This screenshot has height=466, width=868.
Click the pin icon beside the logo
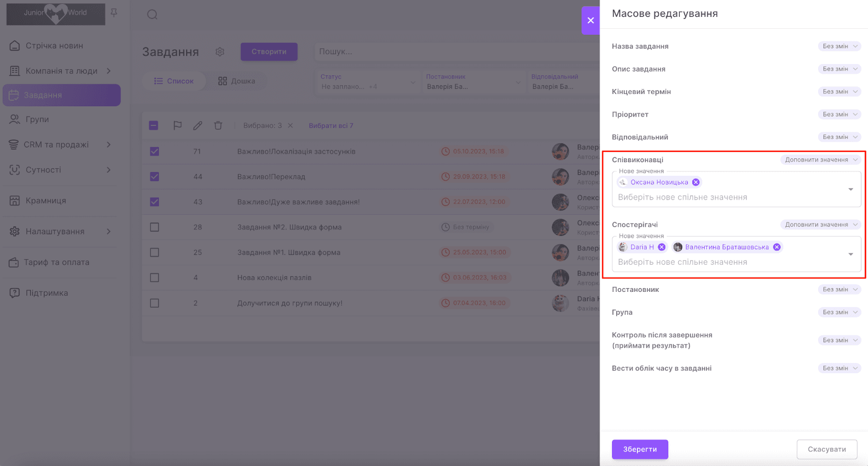114,12
